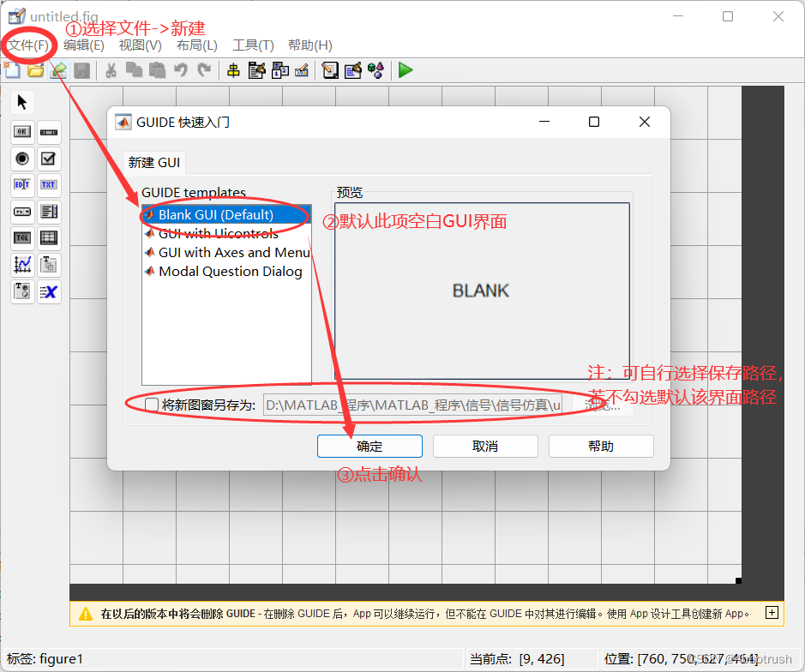805x672 pixels.
Task: Open the Align Objects tool
Action: (233, 70)
